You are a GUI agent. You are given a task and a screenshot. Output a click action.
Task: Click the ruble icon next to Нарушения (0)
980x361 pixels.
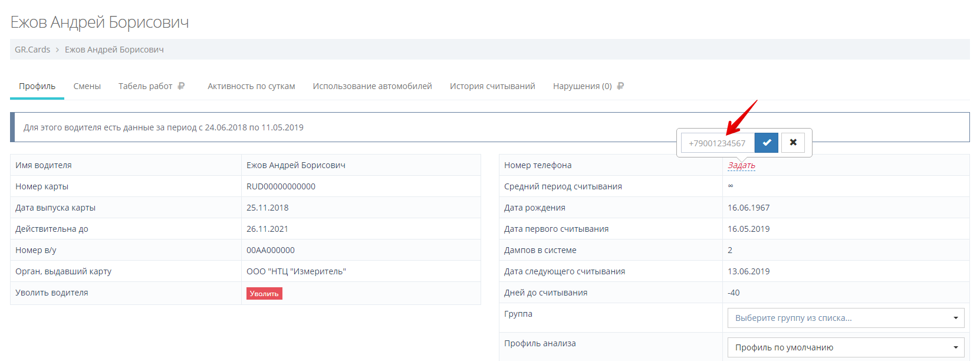[620, 86]
